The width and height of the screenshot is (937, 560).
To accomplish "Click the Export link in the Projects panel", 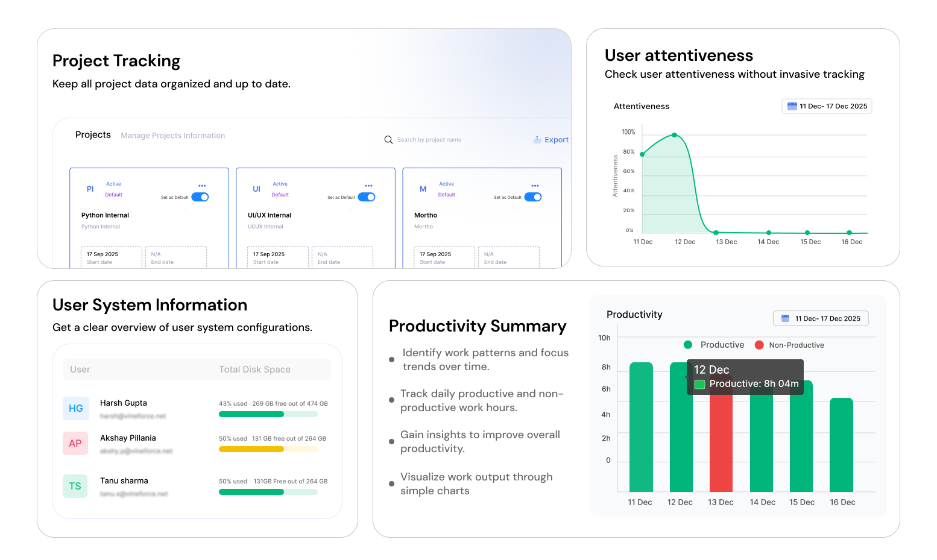I will [555, 139].
